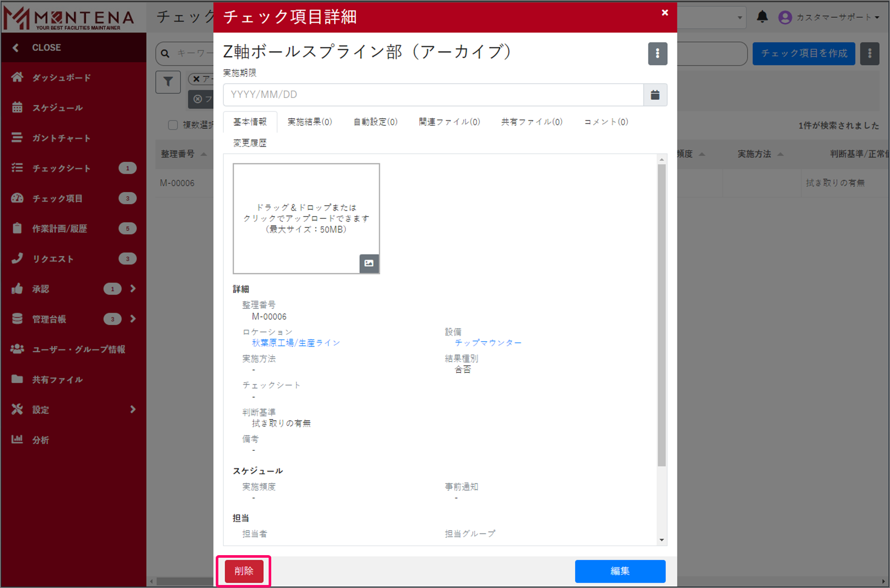890x588 pixels.
Task: Switch to the 変更履歴 tab
Action: pos(249,143)
